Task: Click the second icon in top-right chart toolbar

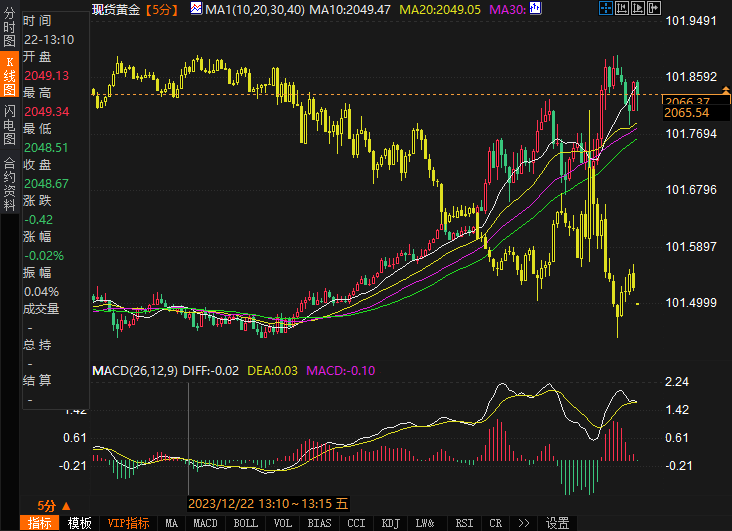Action: 623,8
